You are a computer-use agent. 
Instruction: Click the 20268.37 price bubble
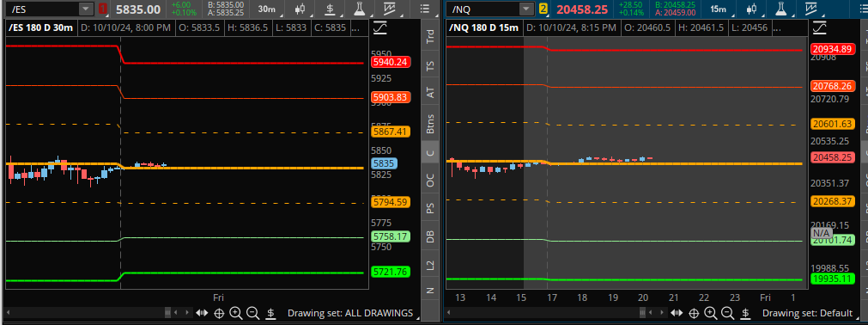[x=833, y=201]
